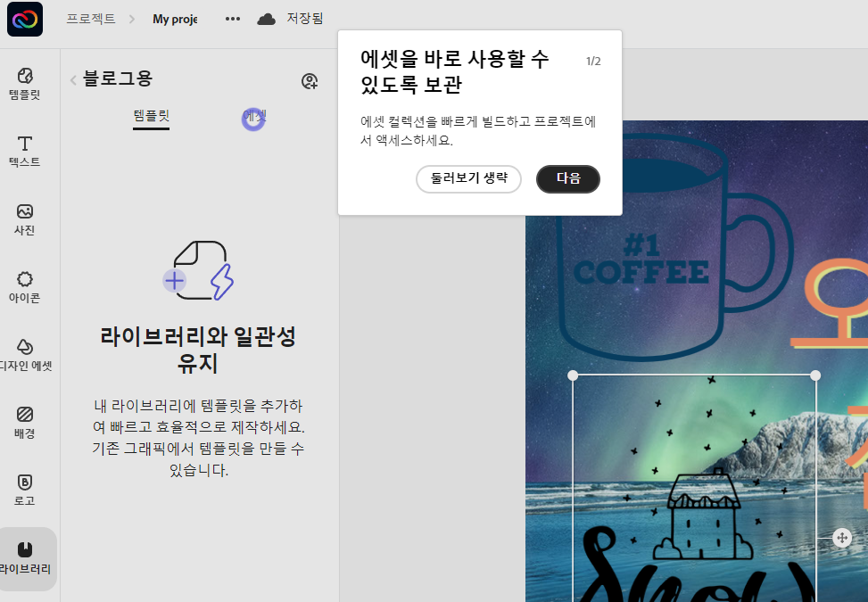Click the invite people icon
This screenshot has width=868, height=602.
310,81
